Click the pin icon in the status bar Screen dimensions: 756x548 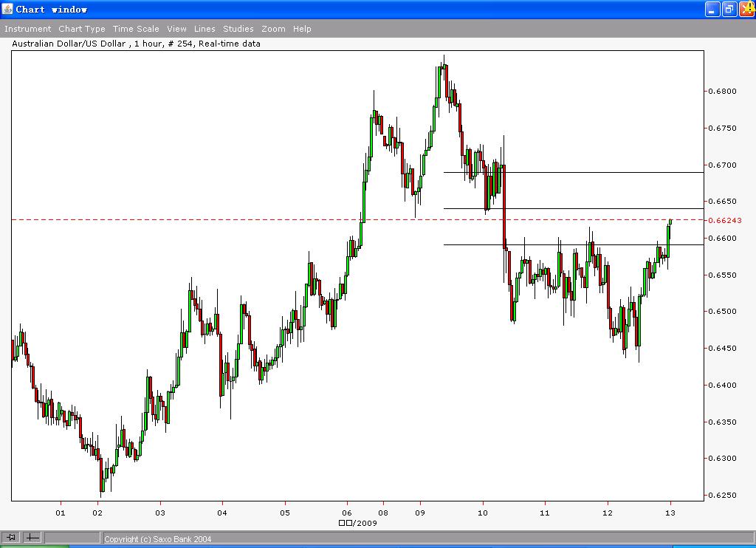click(11, 537)
